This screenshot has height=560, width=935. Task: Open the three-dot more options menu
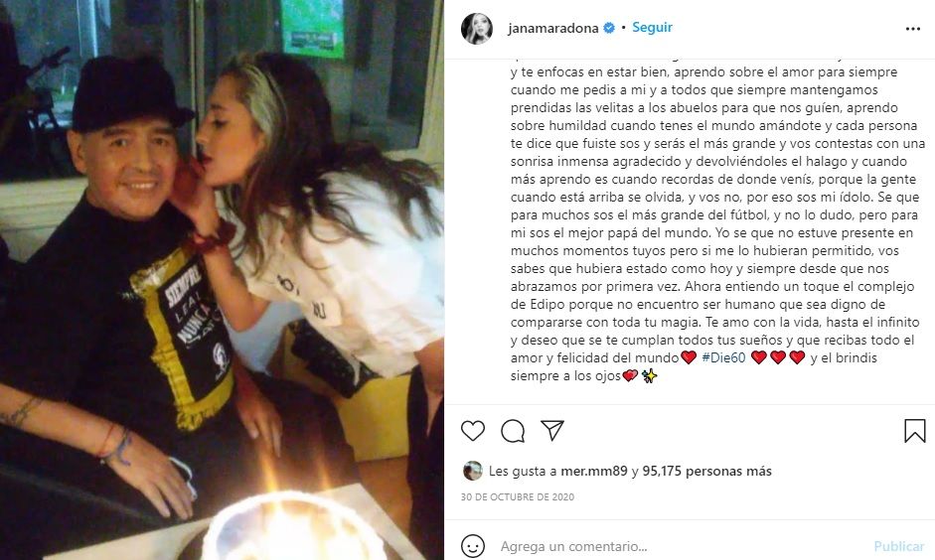(913, 29)
